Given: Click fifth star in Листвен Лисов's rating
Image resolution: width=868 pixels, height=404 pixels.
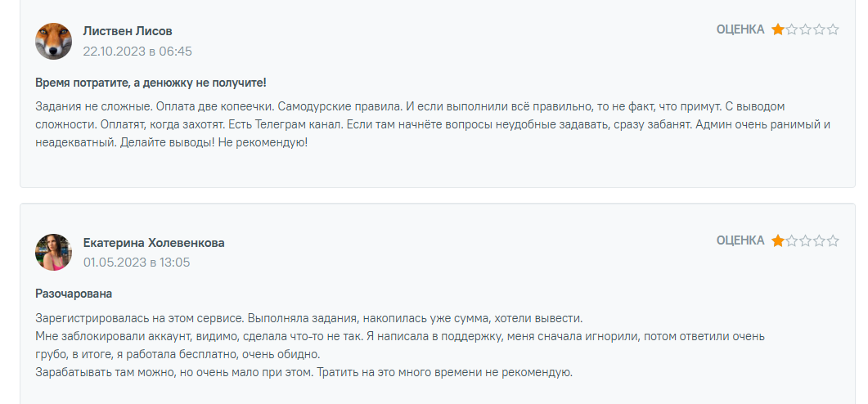Looking at the screenshot, I should pos(833,29).
